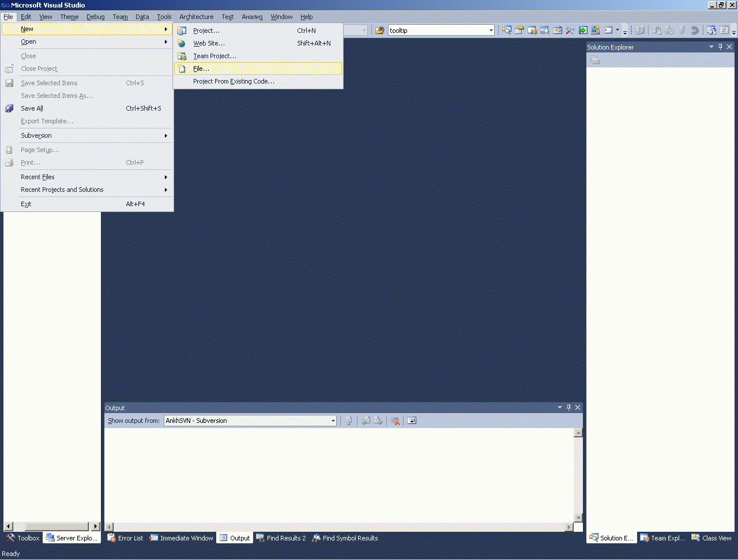This screenshot has height=560, width=738.
Task: Switch to the Team Explorer tab
Action: point(662,538)
